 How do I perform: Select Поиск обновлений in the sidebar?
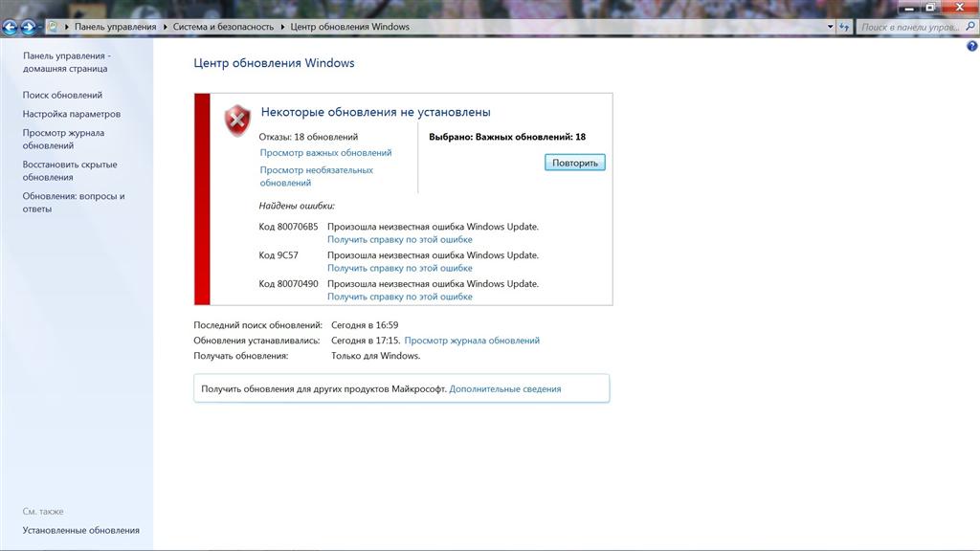(x=62, y=95)
